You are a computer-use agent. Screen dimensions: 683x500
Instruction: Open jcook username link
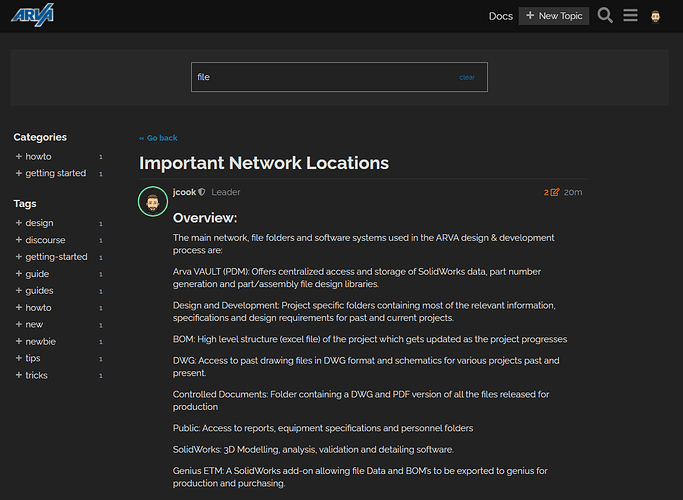coord(184,192)
